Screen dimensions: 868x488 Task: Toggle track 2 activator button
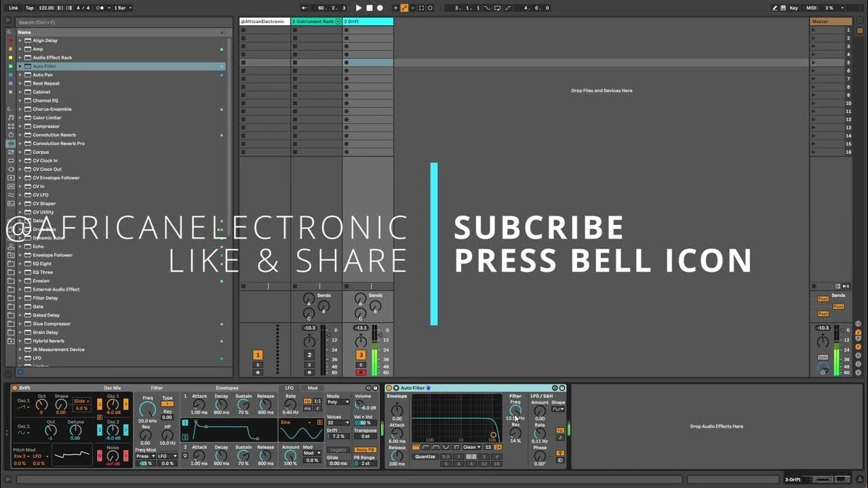(x=309, y=355)
